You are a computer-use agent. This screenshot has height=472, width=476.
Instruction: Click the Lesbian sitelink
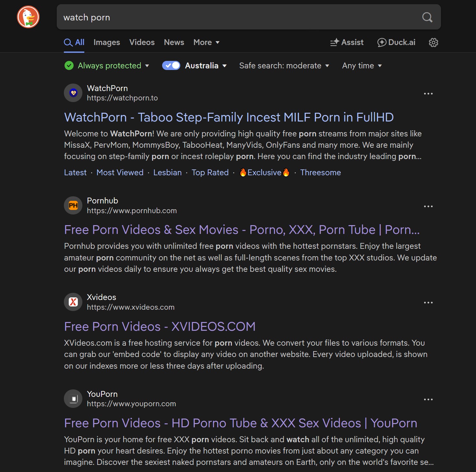pyautogui.click(x=167, y=172)
